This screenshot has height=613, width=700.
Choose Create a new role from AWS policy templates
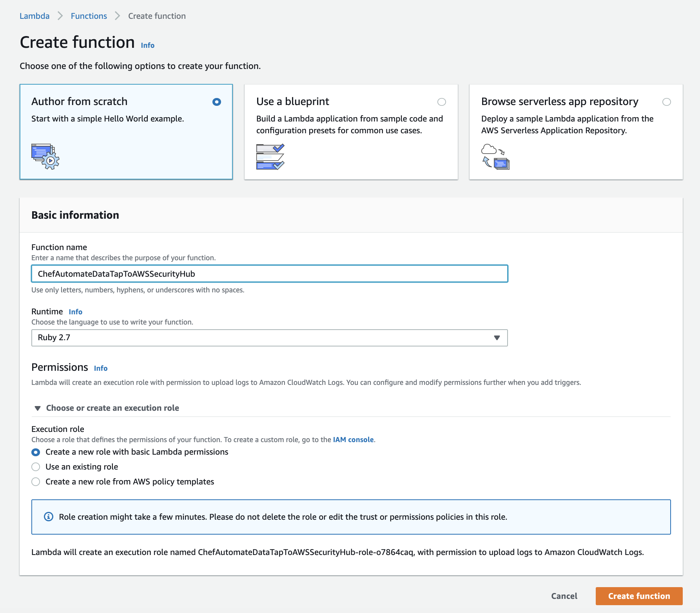[x=36, y=482]
